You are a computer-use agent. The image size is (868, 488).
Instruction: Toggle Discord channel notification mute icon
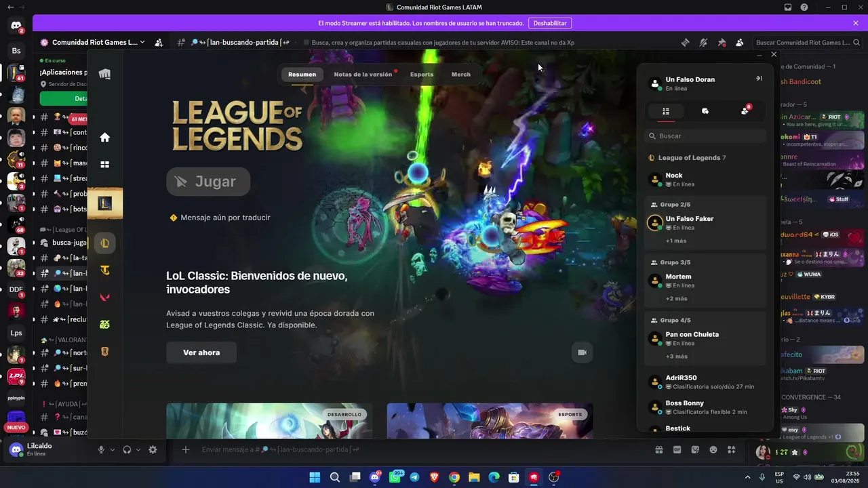coord(703,42)
